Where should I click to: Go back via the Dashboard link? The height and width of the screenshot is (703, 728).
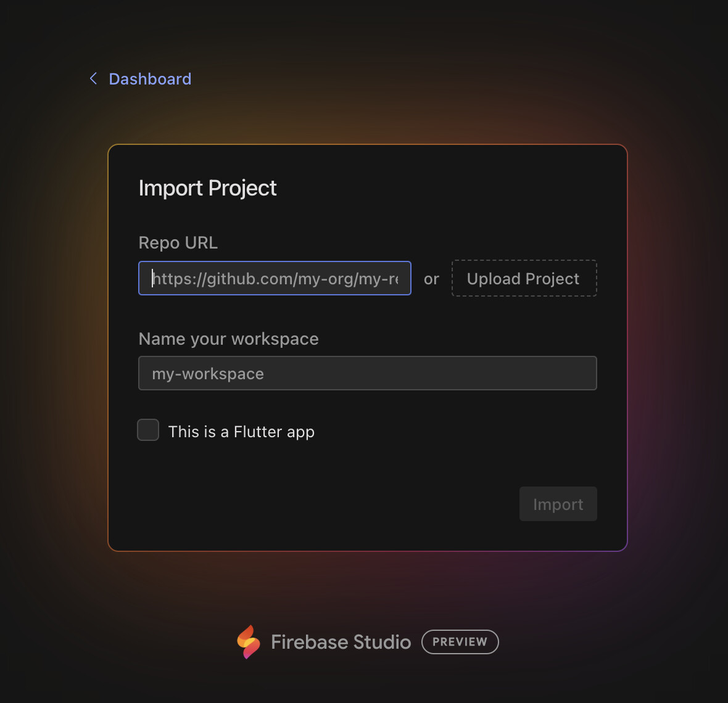pos(149,79)
